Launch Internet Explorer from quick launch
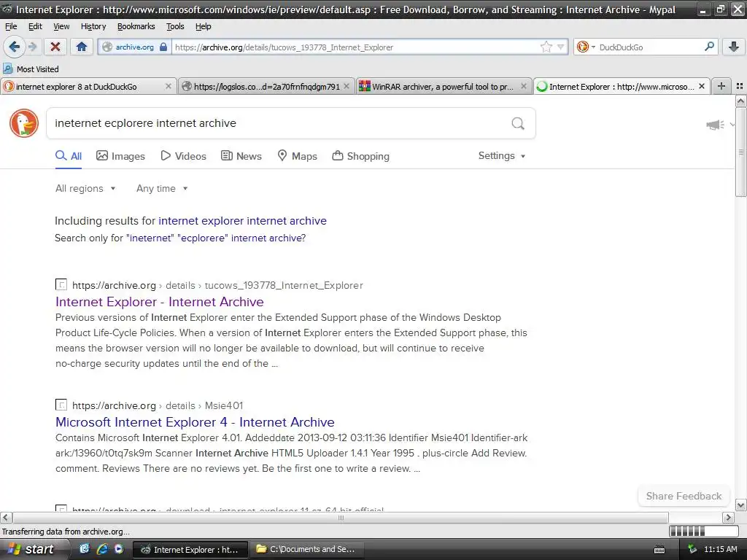747x560 pixels. point(101,550)
